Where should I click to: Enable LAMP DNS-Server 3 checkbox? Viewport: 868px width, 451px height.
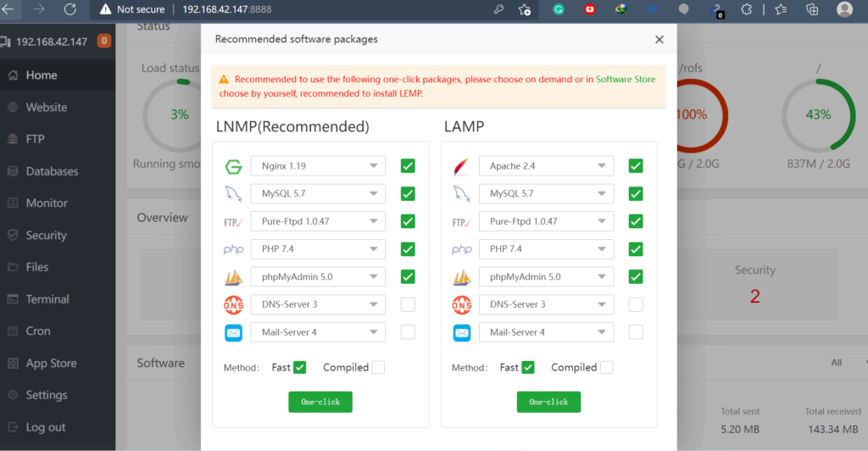point(636,304)
